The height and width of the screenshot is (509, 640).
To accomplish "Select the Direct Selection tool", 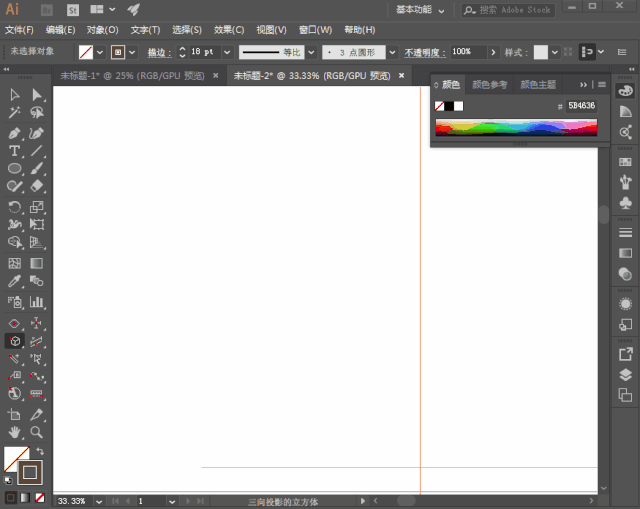I will coord(37,95).
